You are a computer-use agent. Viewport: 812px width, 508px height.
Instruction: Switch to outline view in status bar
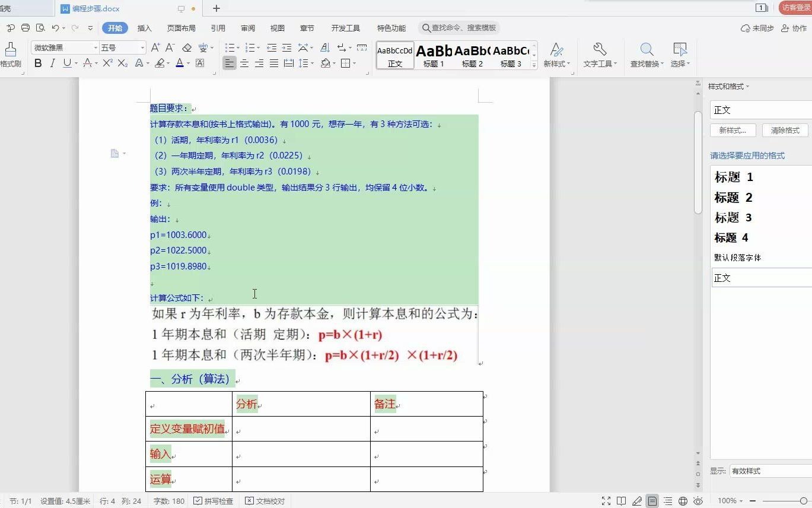(x=668, y=501)
